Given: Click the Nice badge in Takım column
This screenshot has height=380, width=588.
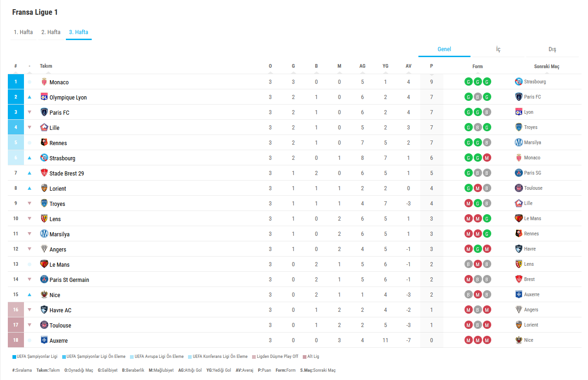Looking at the screenshot, I should point(44,295).
